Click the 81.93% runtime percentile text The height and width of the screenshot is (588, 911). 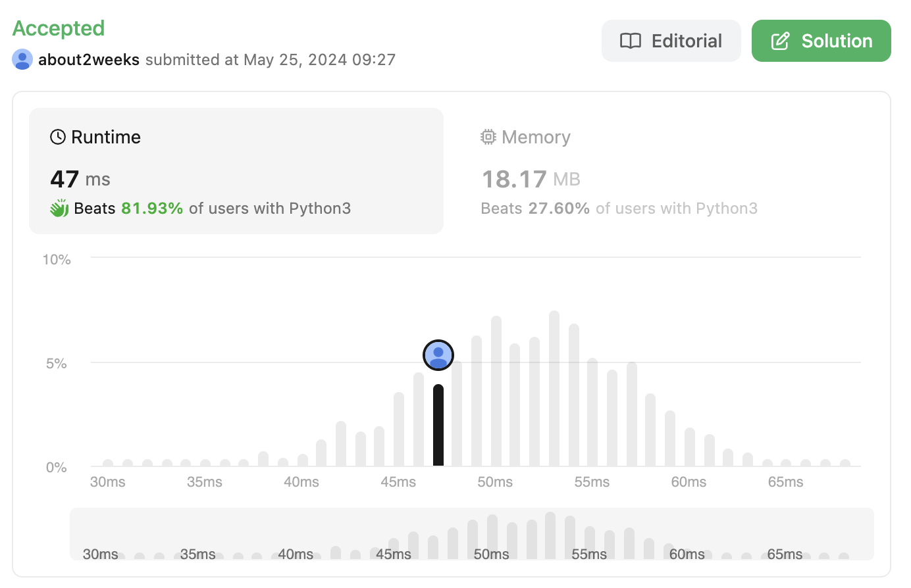[x=152, y=208]
